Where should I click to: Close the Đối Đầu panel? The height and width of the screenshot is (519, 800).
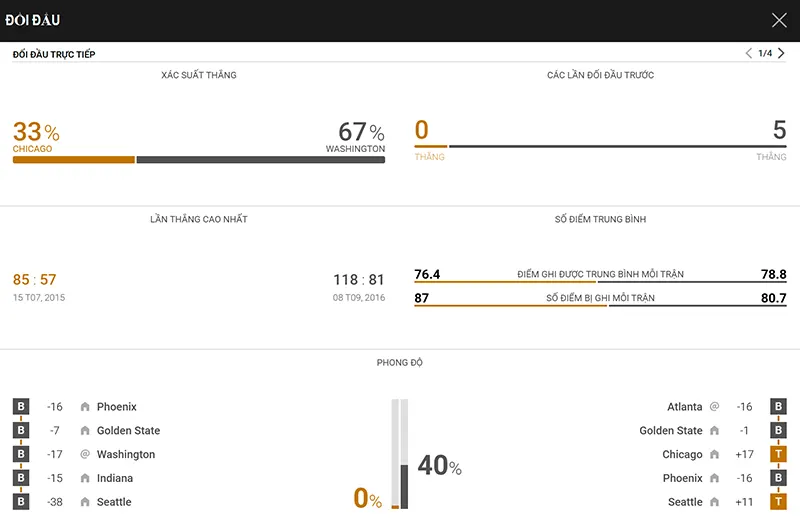click(x=779, y=20)
